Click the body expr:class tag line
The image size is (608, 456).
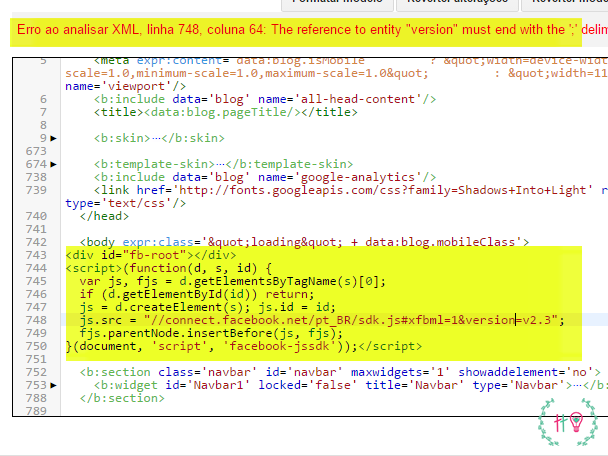point(304,242)
